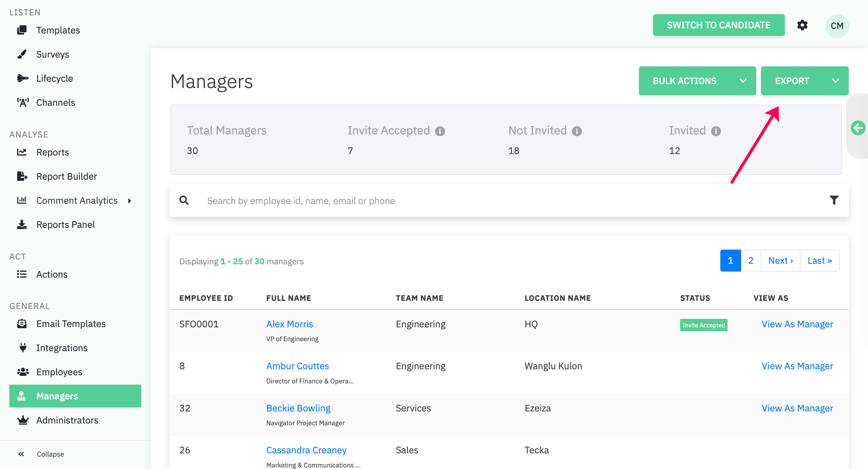Screen dimensions: 868x469
Task: Open Report Builder in sidebar
Action: pos(66,176)
